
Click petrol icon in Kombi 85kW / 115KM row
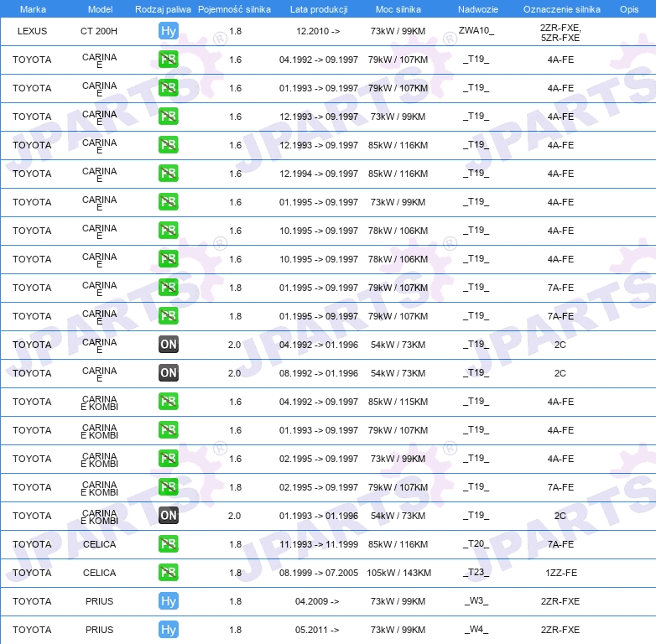click(169, 401)
